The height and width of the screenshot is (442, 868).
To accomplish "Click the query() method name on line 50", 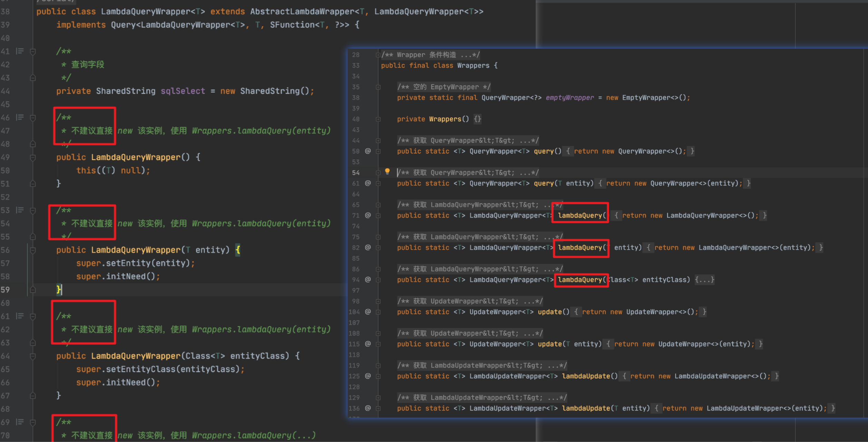I will 544,151.
